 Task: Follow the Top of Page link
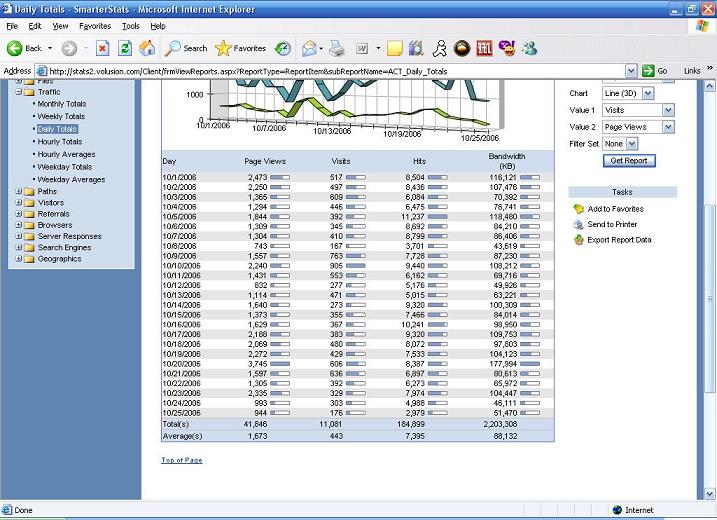point(181,460)
